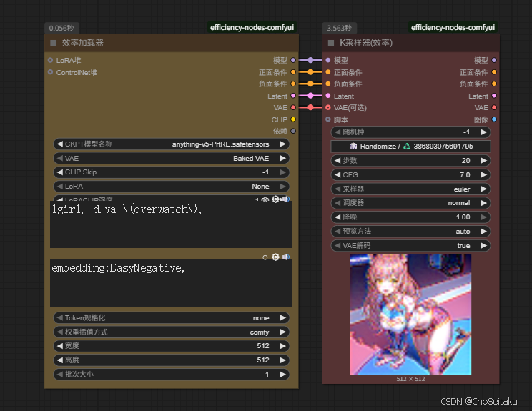Click into the positive prompt text box
The image size is (532, 411).
171,224
